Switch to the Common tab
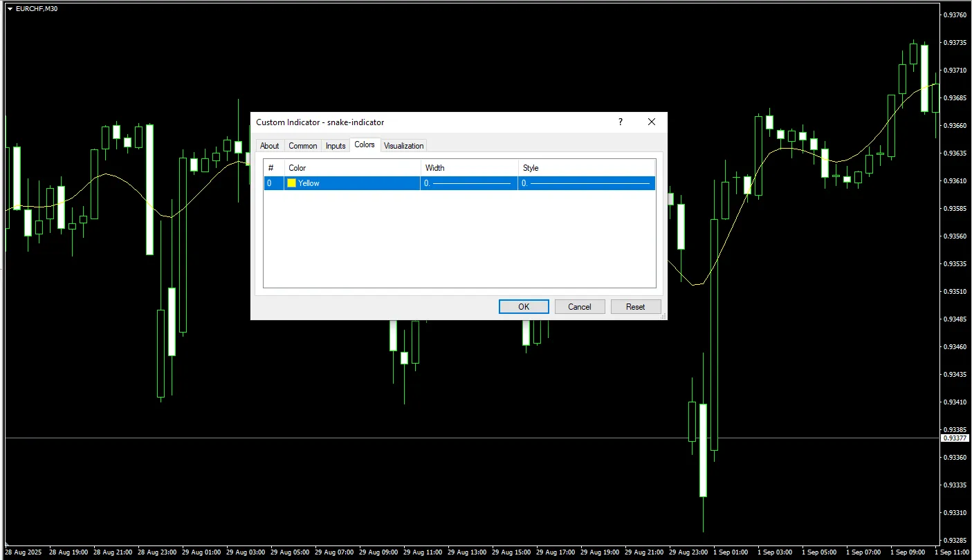 [x=302, y=146]
